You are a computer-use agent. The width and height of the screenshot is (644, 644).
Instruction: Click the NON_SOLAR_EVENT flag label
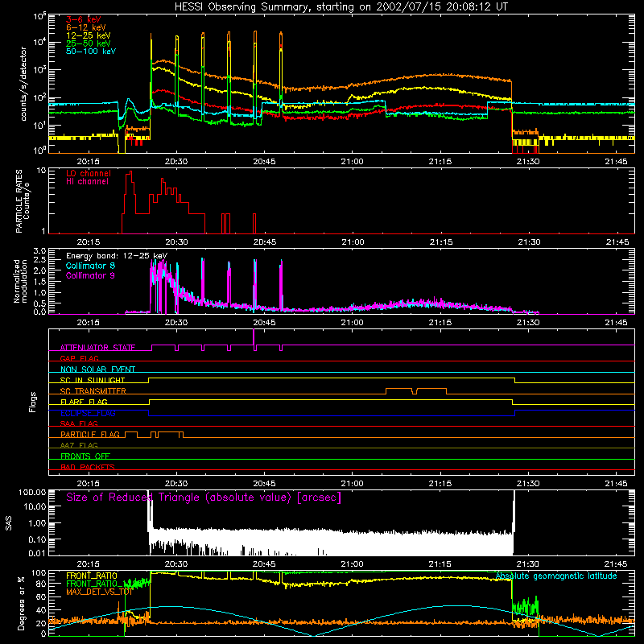tap(97, 369)
